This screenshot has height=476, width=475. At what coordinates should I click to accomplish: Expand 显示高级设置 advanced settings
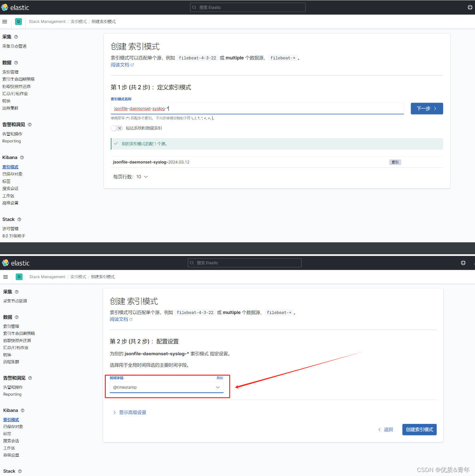pos(130,413)
